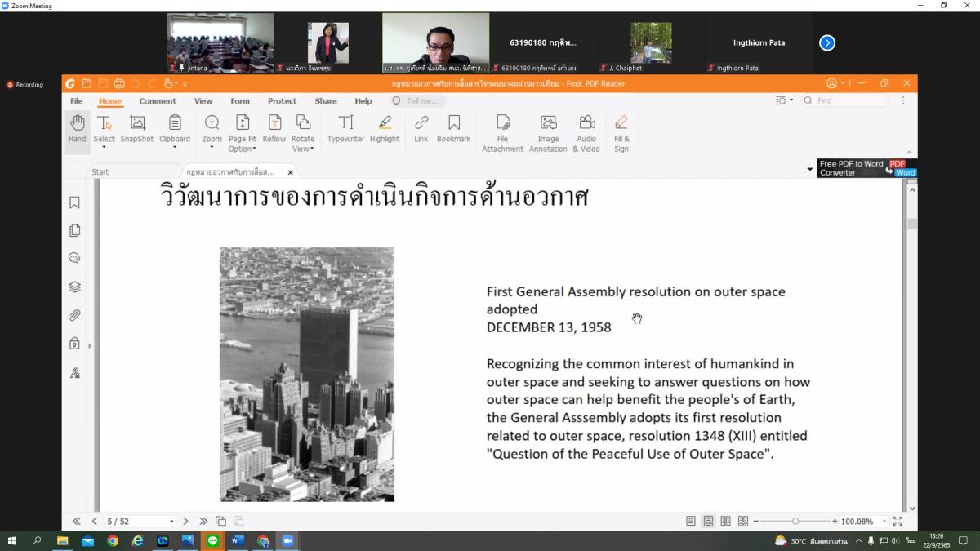Click the Link tool
Viewport: 980px width, 551px height.
[x=421, y=129]
